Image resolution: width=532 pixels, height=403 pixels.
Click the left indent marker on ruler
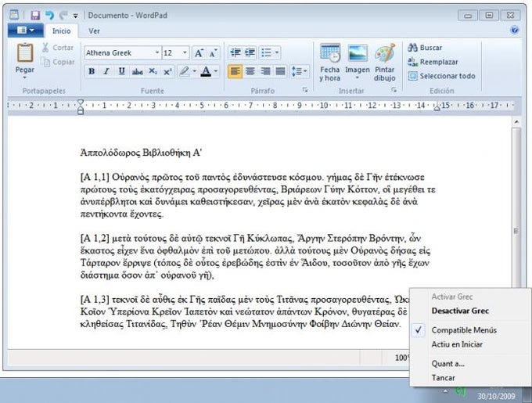(81, 106)
